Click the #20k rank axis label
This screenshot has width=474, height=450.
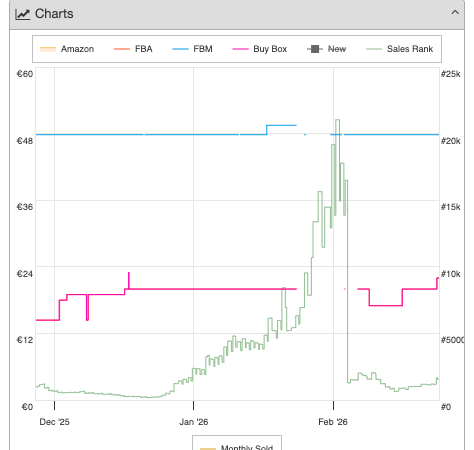coord(451,141)
